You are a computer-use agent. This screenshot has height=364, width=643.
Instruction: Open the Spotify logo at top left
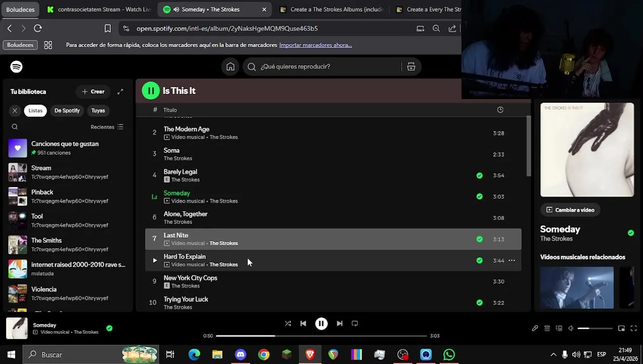16,67
